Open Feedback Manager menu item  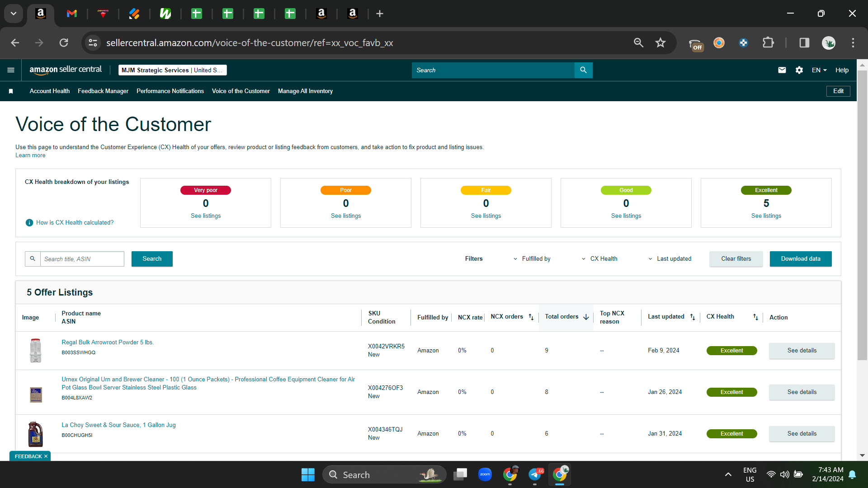click(x=103, y=91)
